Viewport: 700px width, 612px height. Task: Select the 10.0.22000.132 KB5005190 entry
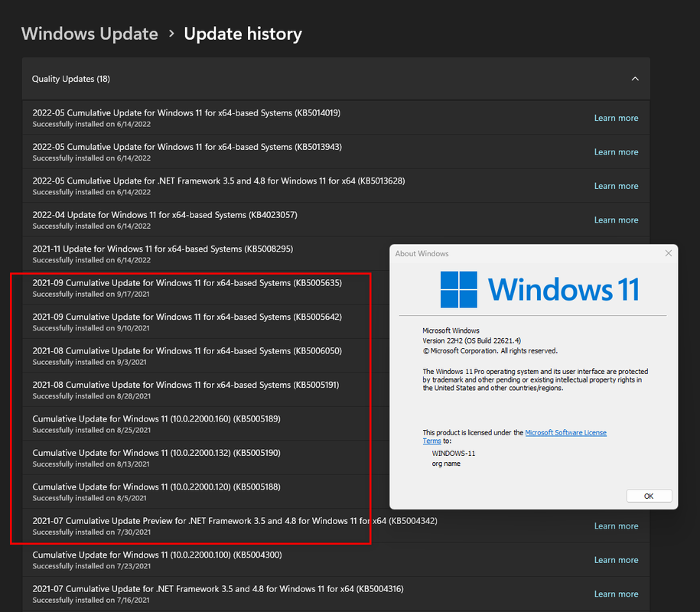pos(206,457)
